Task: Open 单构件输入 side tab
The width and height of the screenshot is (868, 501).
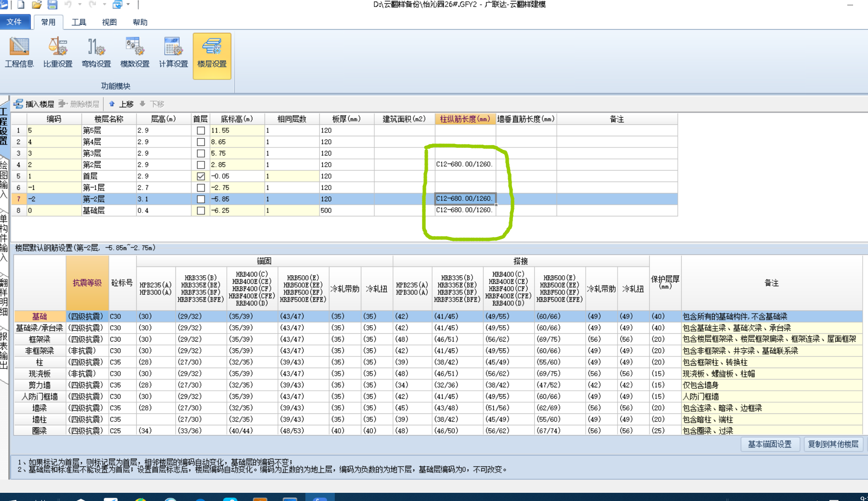Action: point(4,237)
